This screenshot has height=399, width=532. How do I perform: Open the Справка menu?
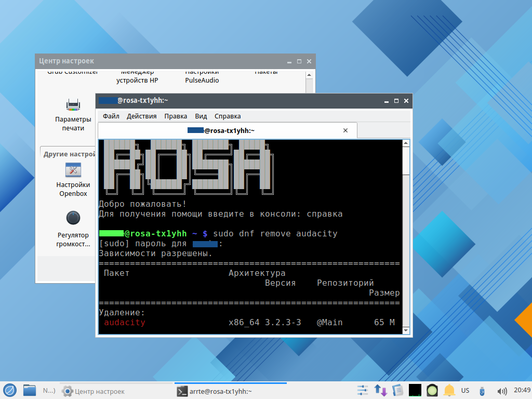(x=228, y=116)
